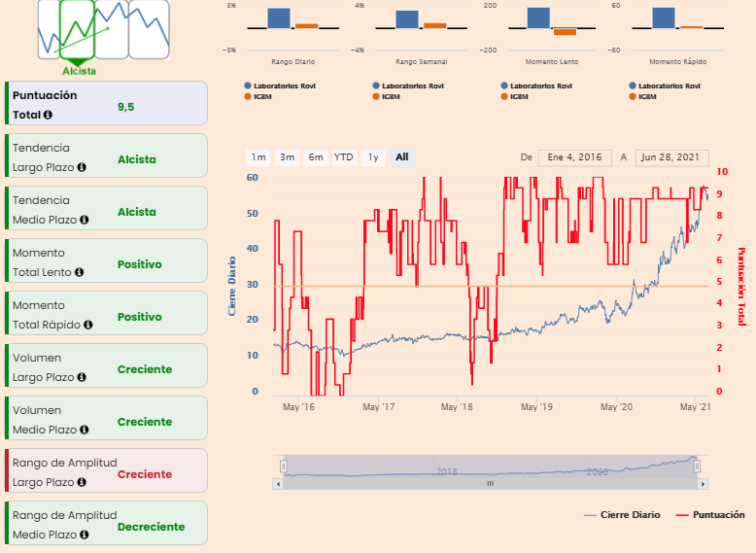The image size is (756, 553).
Task: Click Decreciente in Rango de Amplitud Medio Plazo
Action: [x=152, y=527]
